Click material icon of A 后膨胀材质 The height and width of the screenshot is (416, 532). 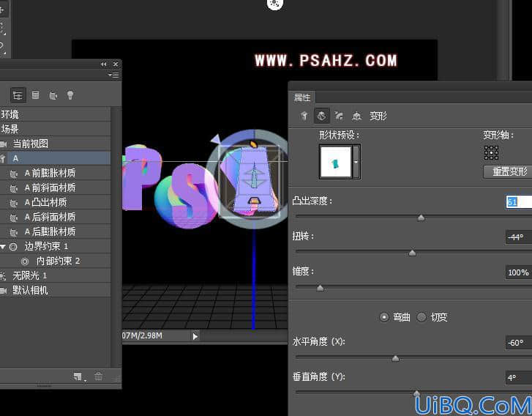pyautogui.click(x=14, y=232)
